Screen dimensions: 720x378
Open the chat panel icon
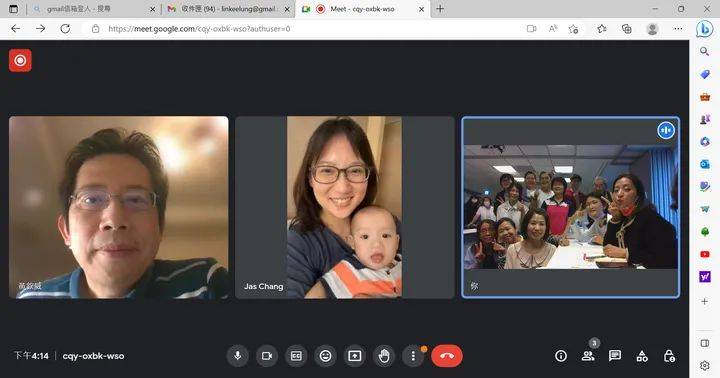[615, 355]
